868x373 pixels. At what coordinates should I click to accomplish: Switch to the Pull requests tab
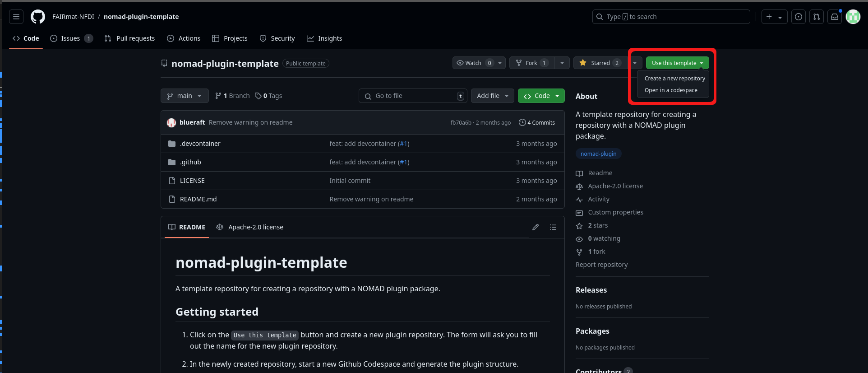click(x=129, y=38)
